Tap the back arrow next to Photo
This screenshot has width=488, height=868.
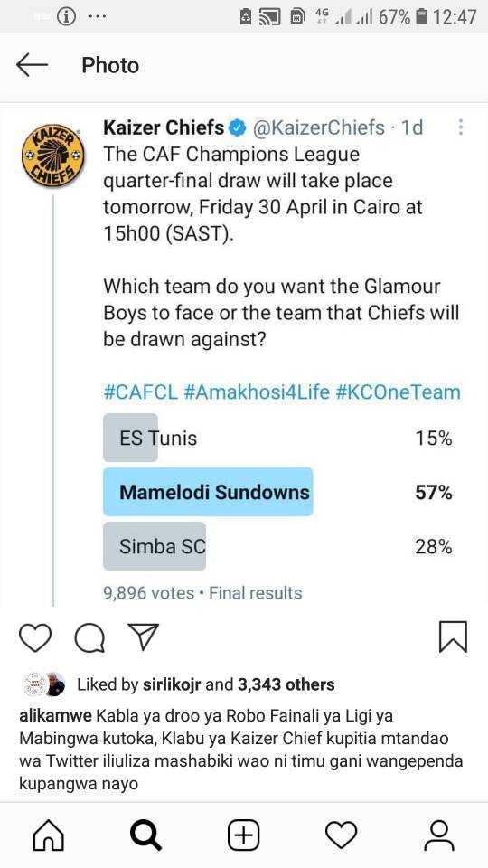[33, 65]
